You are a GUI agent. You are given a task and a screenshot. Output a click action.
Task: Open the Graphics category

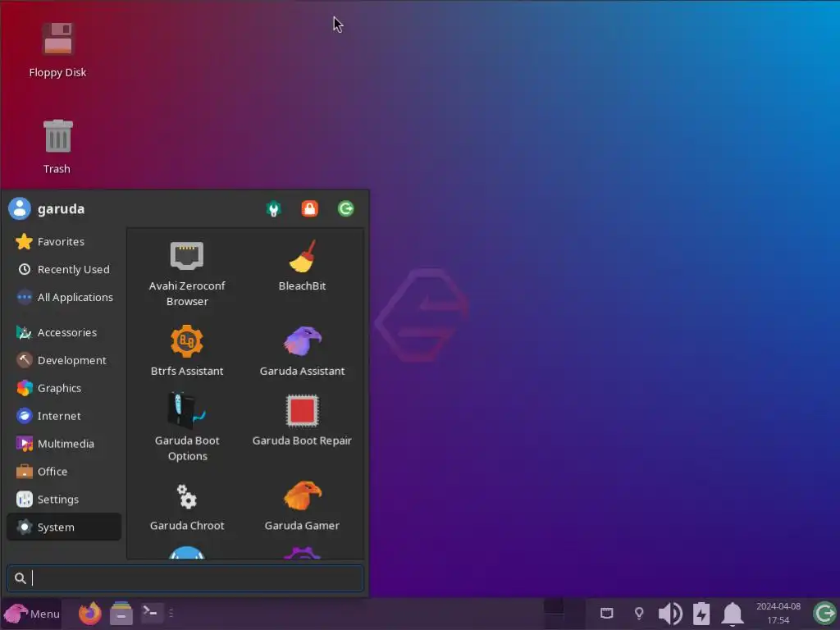[x=64, y=388]
